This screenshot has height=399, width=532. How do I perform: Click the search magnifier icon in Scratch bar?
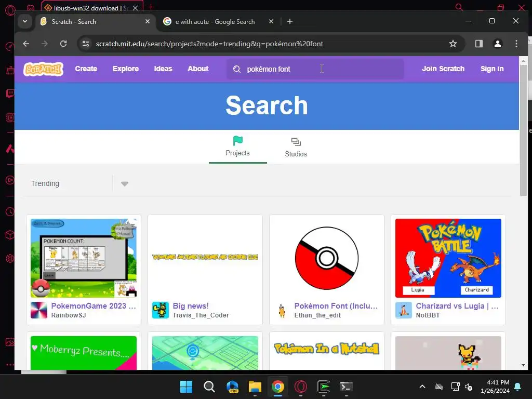237,69
